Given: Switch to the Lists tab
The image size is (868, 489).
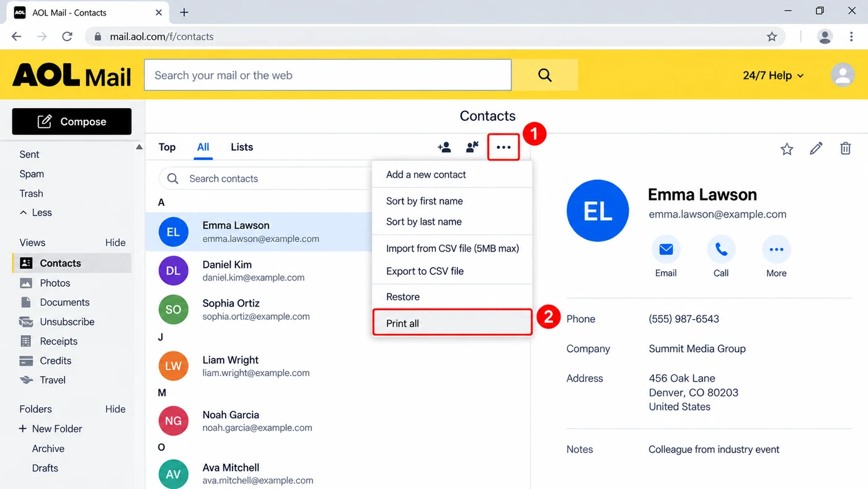Looking at the screenshot, I should (242, 147).
